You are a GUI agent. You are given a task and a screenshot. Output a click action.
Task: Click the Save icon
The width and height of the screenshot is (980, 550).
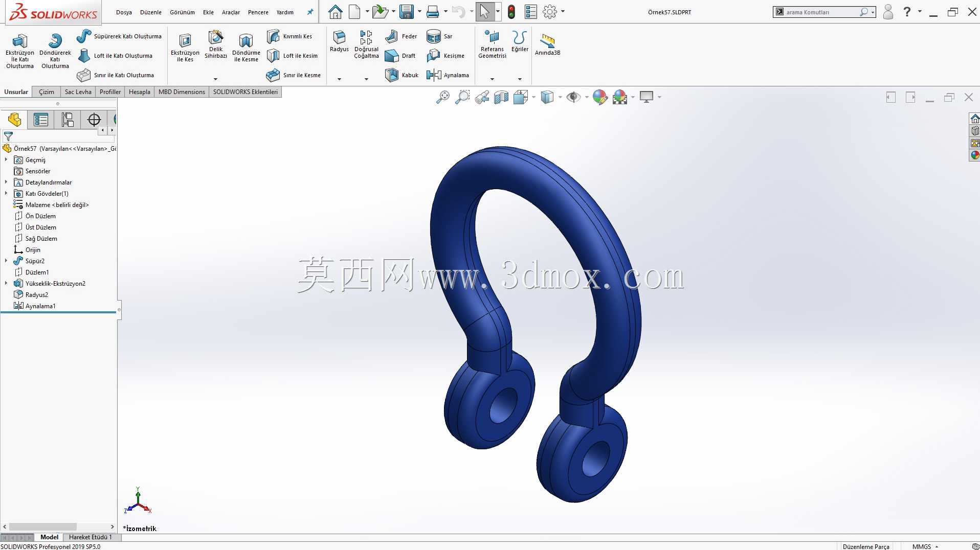pos(407,12)
